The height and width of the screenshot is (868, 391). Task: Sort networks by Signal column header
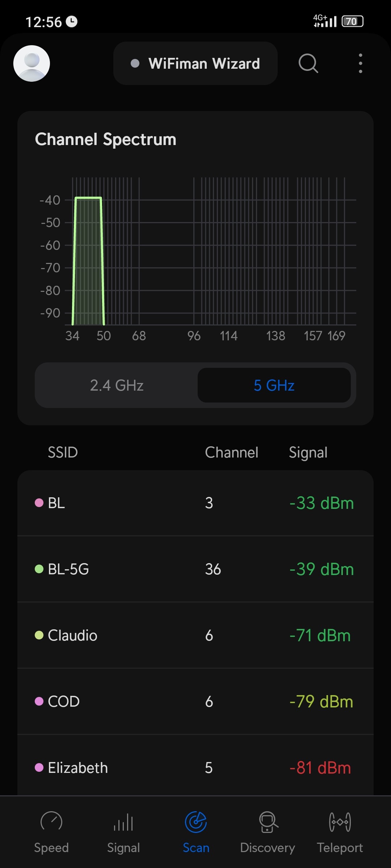308,452
